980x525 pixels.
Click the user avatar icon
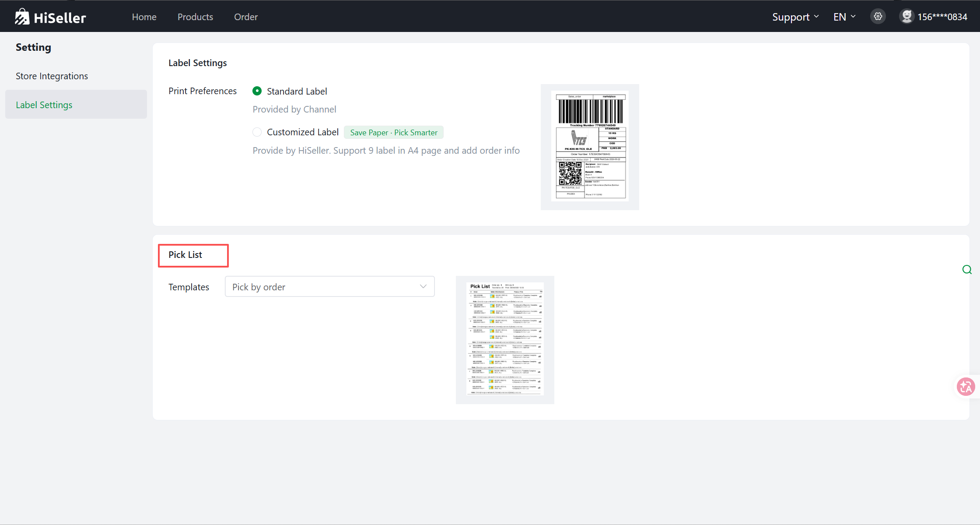point(906,17)
